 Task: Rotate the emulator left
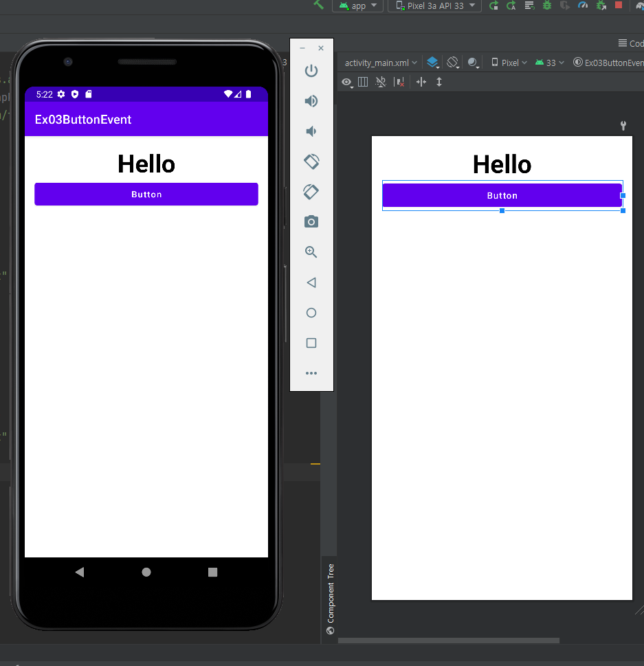point(311,162)
